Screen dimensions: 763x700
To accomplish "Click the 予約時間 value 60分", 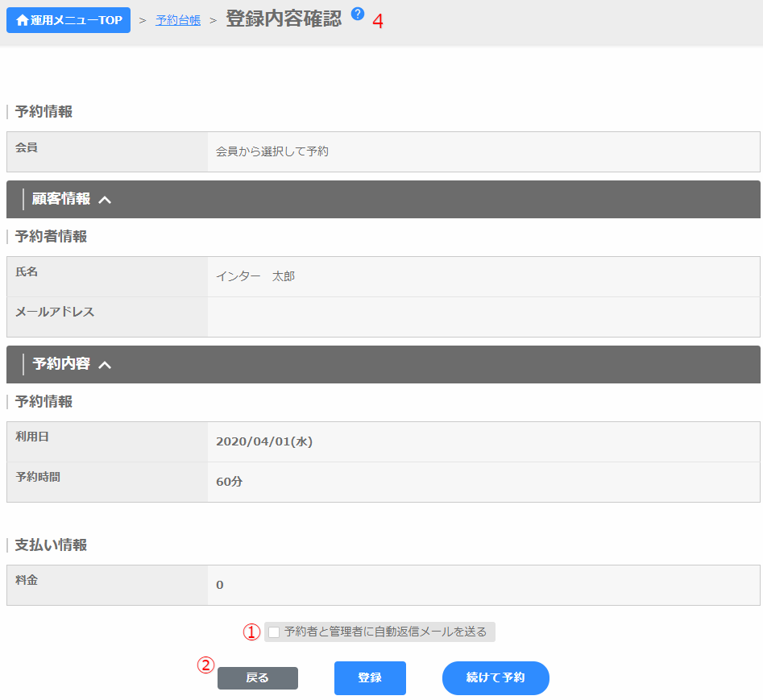I will coord(229,482).
